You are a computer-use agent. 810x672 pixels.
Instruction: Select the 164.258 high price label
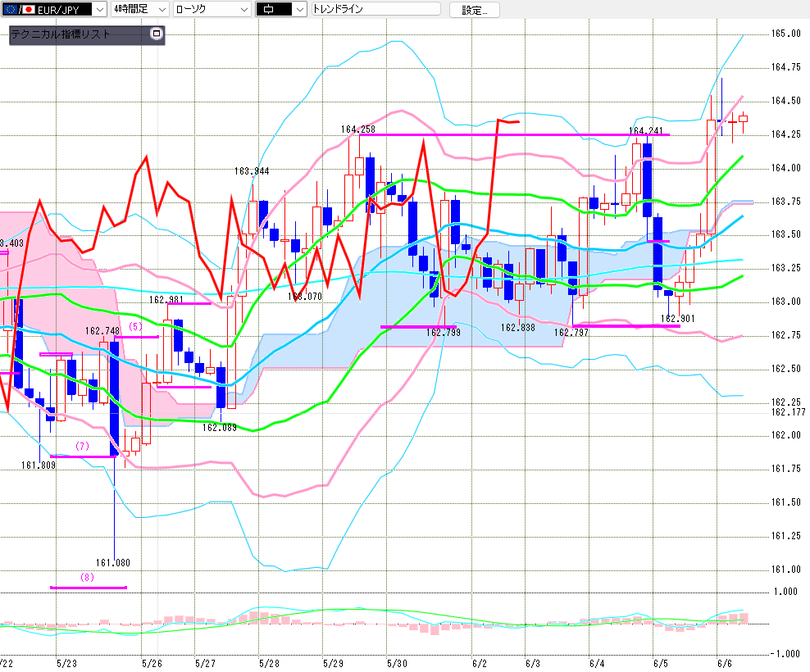[x=358, y=129]
